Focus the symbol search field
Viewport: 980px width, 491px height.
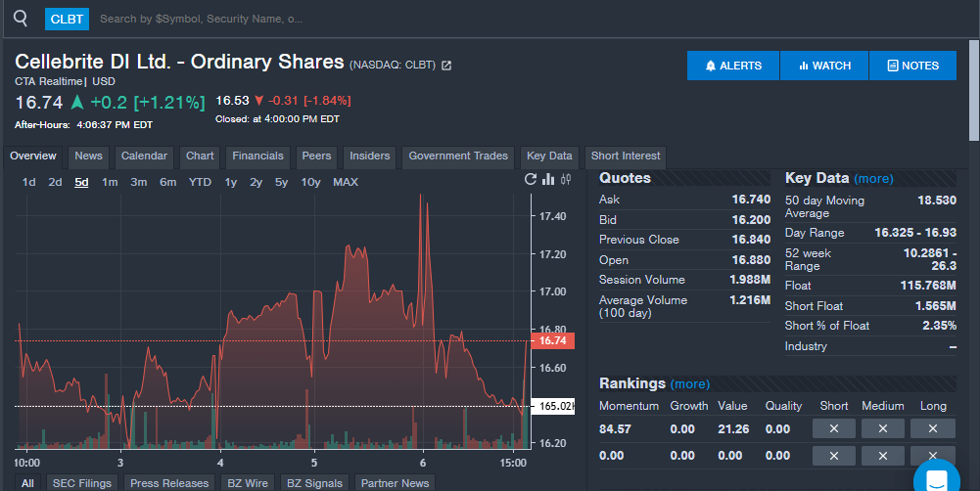coord(202,19)
